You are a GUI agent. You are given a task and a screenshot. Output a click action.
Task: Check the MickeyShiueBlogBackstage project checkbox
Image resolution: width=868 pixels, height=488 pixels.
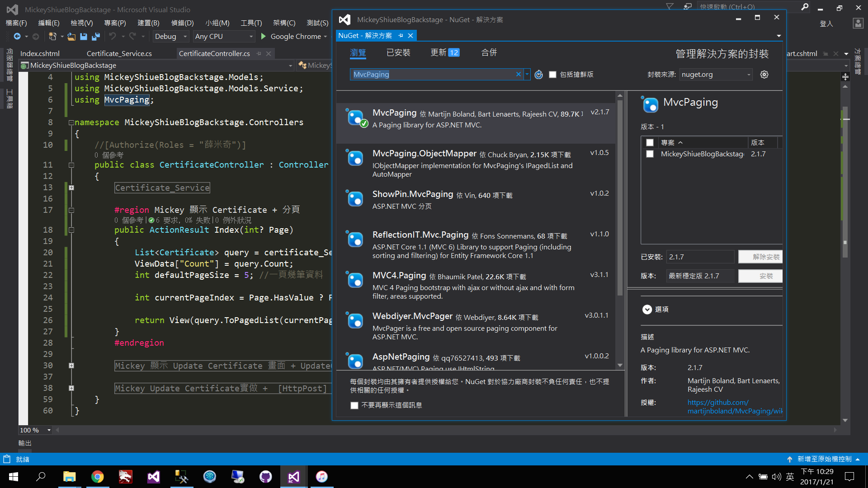tap(650, 154)
